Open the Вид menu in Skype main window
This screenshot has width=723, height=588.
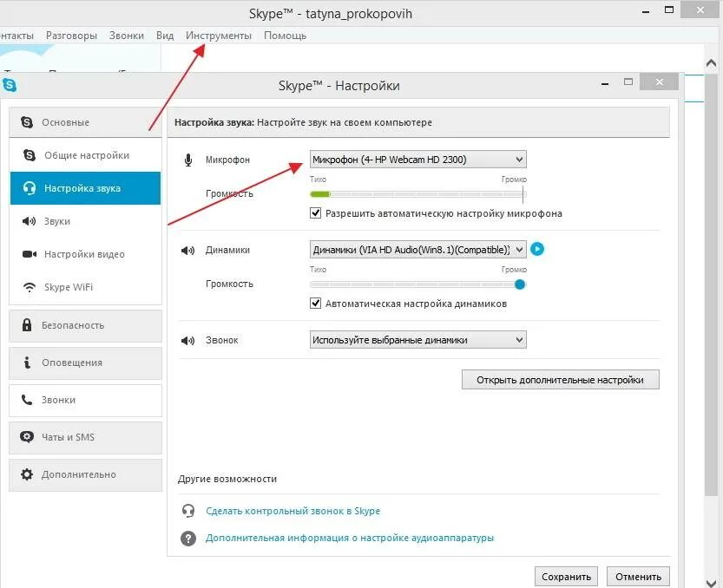click(165, 36)
